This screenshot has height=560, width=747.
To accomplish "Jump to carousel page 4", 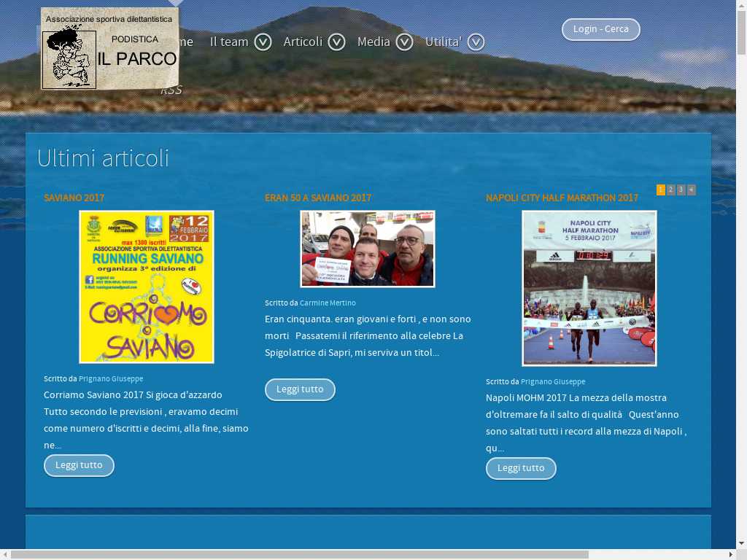I will [692, 190].
